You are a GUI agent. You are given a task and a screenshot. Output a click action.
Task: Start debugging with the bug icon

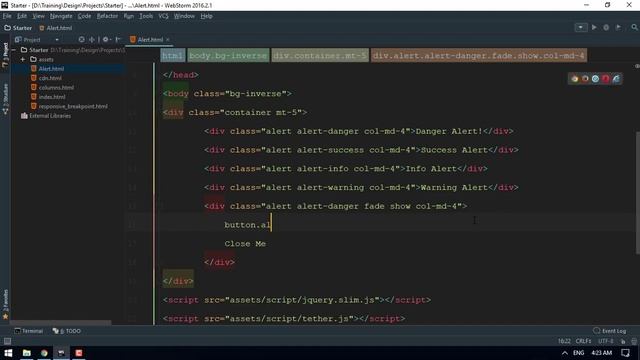tap(606, 27)
